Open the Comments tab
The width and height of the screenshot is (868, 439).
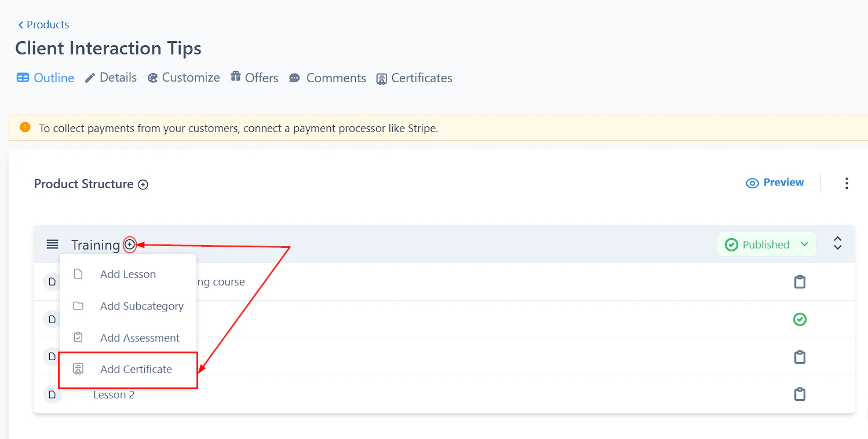coord(327,78)
